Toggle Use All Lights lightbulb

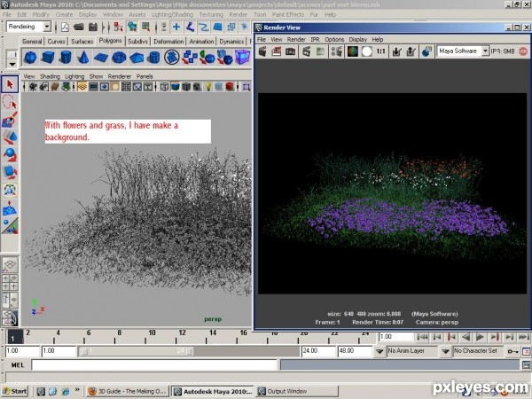(x=208, y=87)
